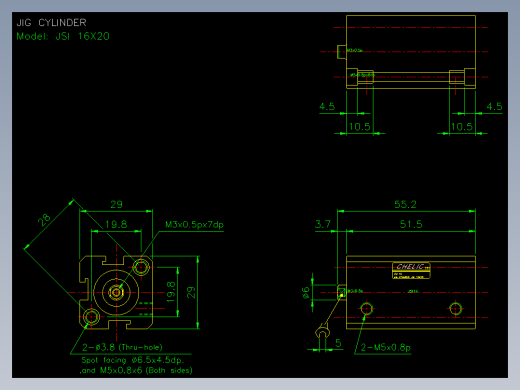Click the wrench-flat symbol beside the "5" dimension
The height and width of the screenshot is (390, 520).
(322, 332)
